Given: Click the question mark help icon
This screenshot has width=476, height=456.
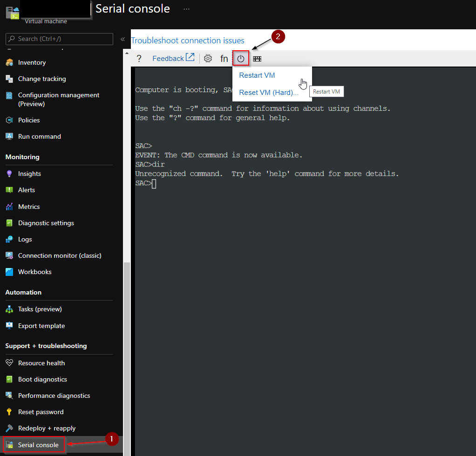Looking at the screenshot, I should coord(139,59).
